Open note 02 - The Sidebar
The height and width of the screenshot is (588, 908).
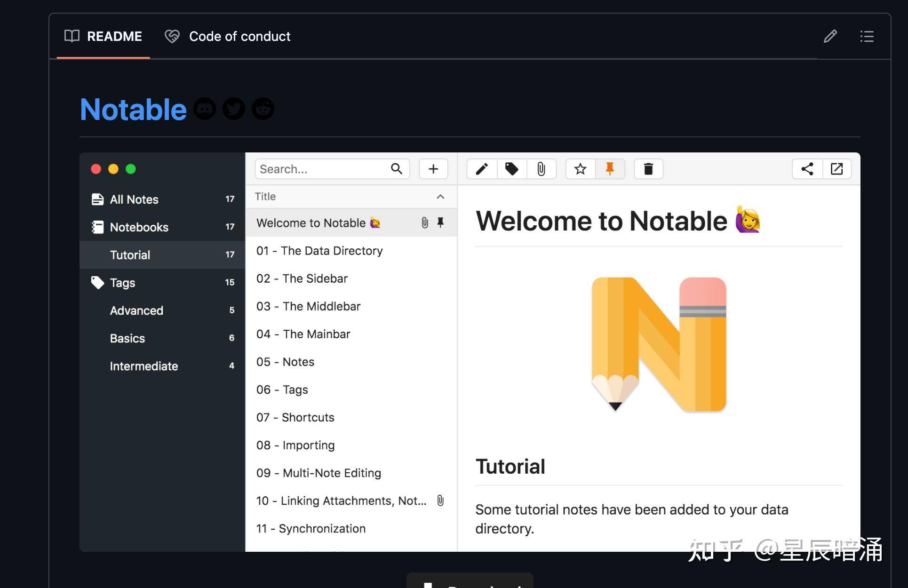(351, 278)
